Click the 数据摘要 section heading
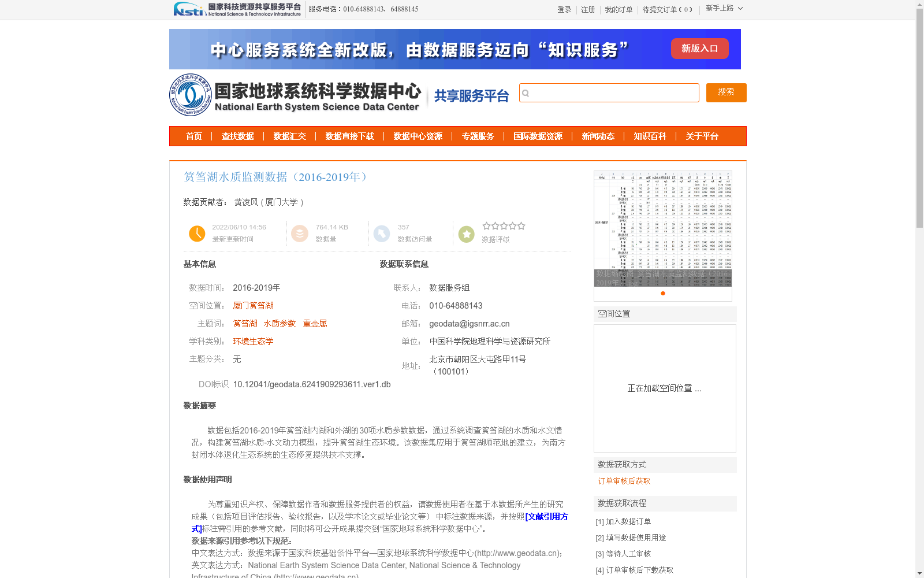Viewport: 924px width, 578px height. pos(200,406)
